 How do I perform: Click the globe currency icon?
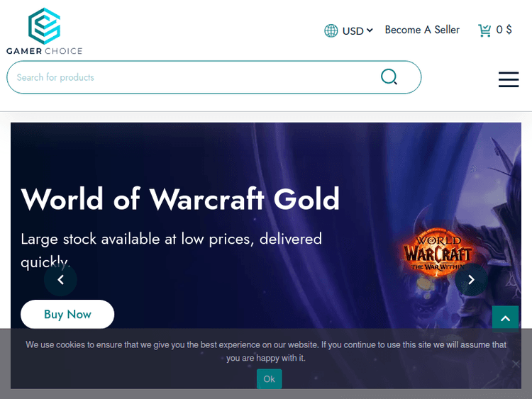[x=331, y=31]
